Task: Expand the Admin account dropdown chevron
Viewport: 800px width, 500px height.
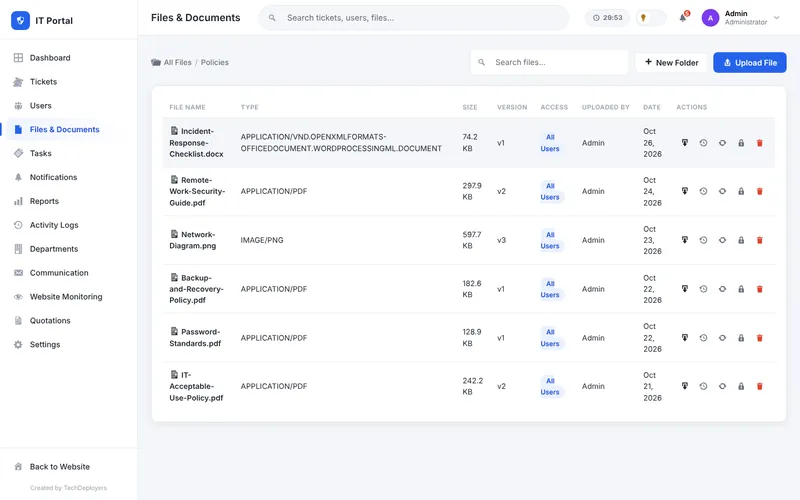Action: pyautogui.click(x=777, y=18)
